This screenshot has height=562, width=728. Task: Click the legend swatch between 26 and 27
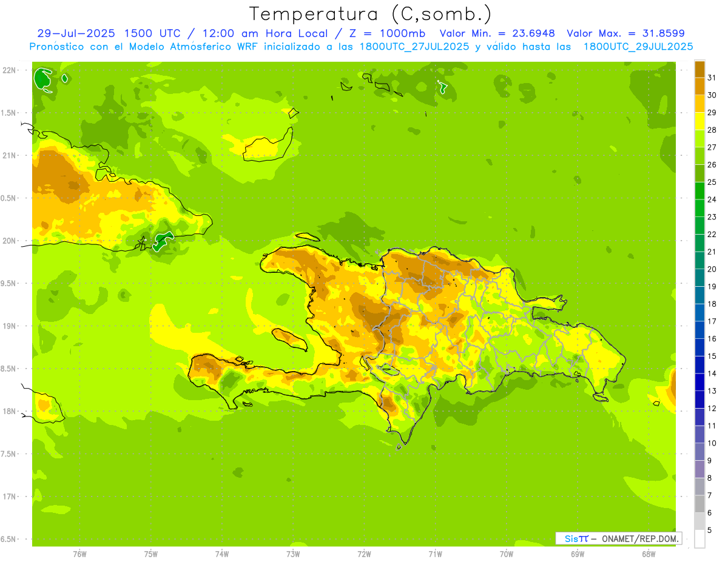699,156
